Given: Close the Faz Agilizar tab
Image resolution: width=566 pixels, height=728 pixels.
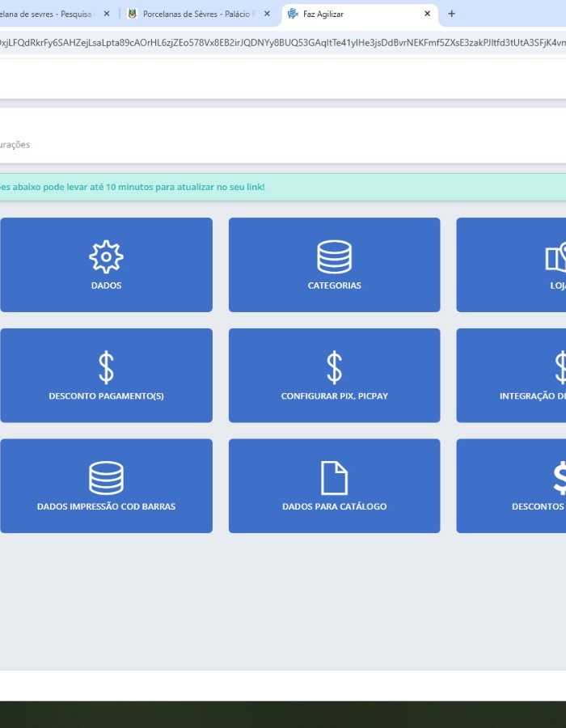Looking at the screenshot, I should coord(427,14).
